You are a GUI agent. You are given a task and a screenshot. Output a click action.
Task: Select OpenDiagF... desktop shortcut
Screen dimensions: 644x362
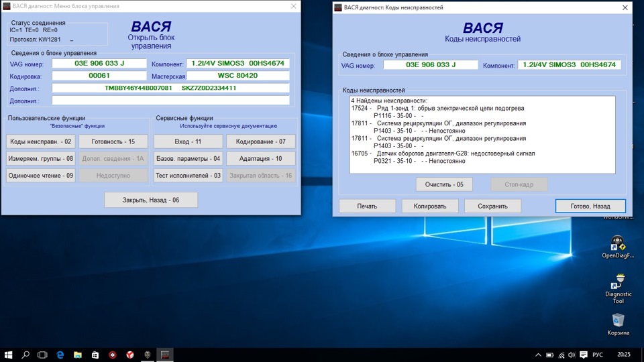[x=618, y=247]
